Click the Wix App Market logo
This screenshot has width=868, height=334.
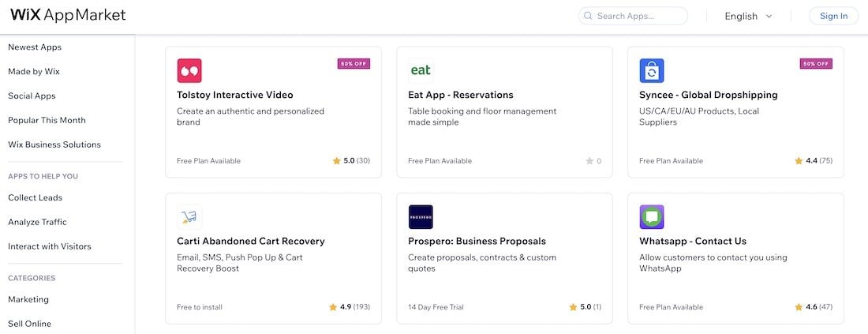pyautogui.click(x=68, y=15)
